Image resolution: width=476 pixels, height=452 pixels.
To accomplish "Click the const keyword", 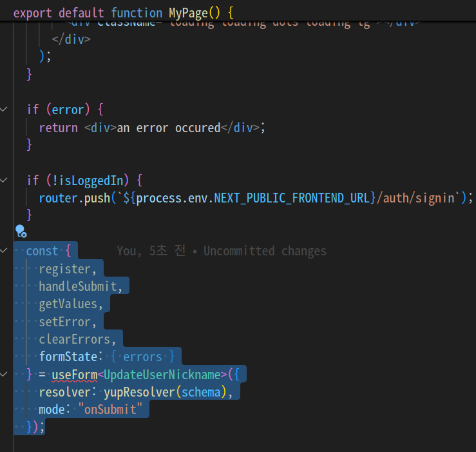I will [42, 251].
